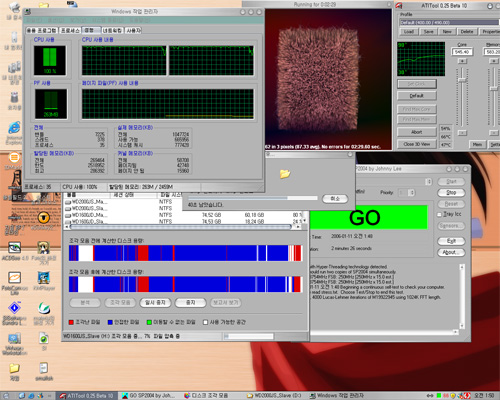This screenshot has width=500, height=400.
Task: Click the ATITool title bar logo icon
Action: coord(399,6)
